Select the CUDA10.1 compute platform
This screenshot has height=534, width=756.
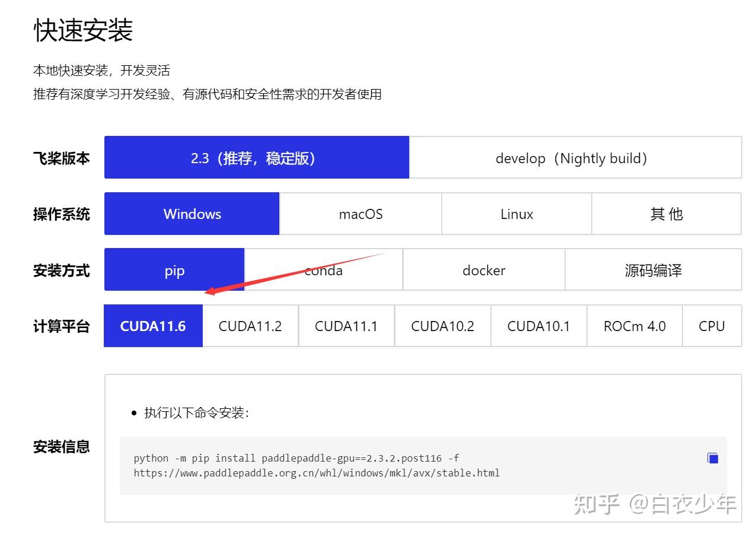point(538,326)
